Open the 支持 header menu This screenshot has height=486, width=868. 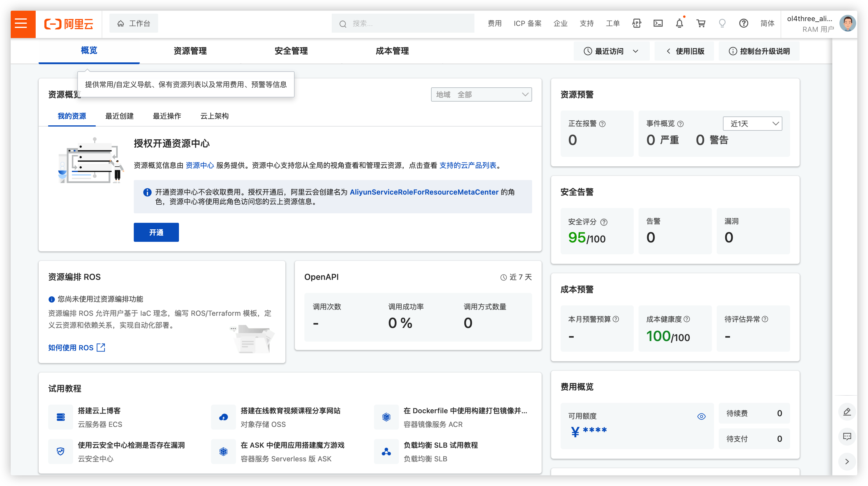click(586, 23)
